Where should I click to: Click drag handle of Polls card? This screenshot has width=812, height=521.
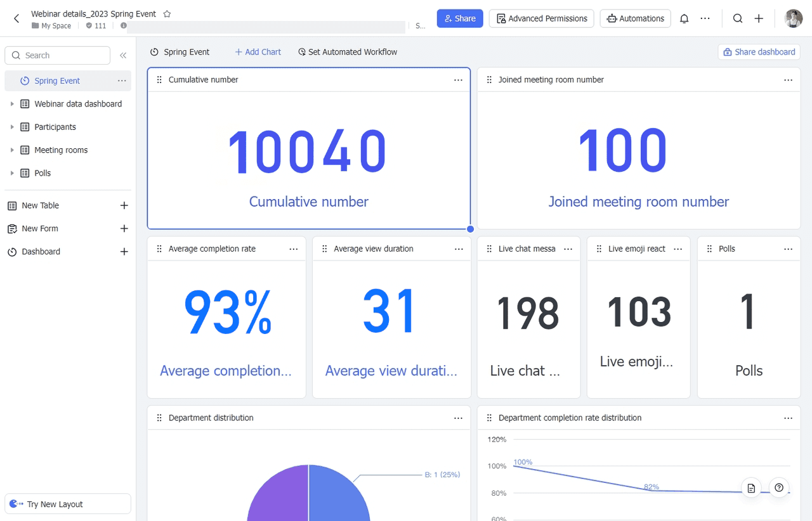(x=709, y=249)
